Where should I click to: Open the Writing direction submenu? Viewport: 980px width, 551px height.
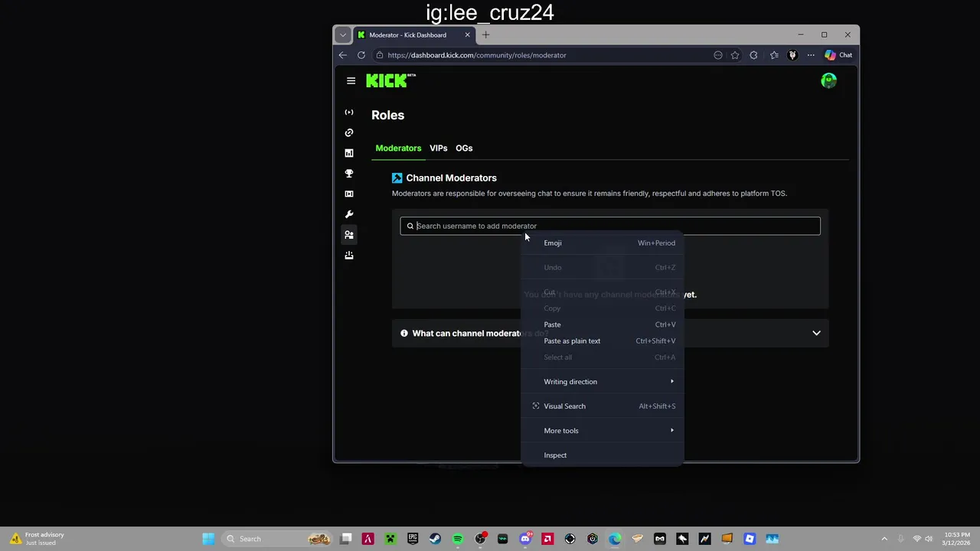603,381
